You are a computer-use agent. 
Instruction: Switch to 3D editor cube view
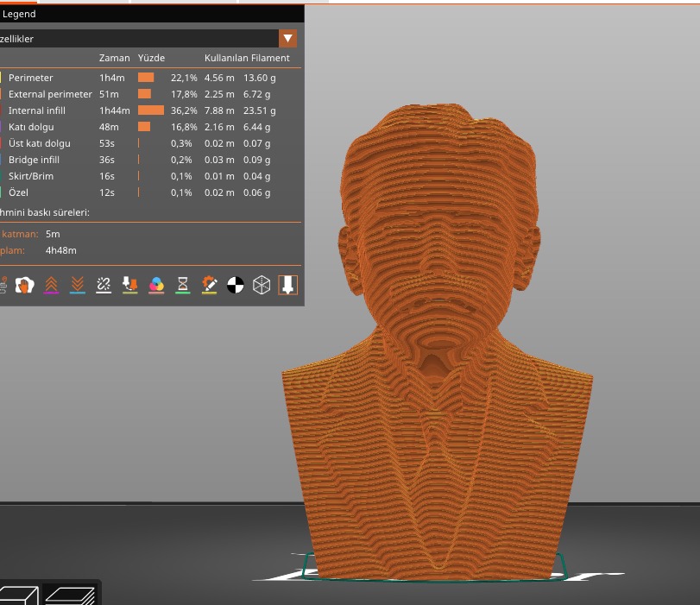click(19, 596)
